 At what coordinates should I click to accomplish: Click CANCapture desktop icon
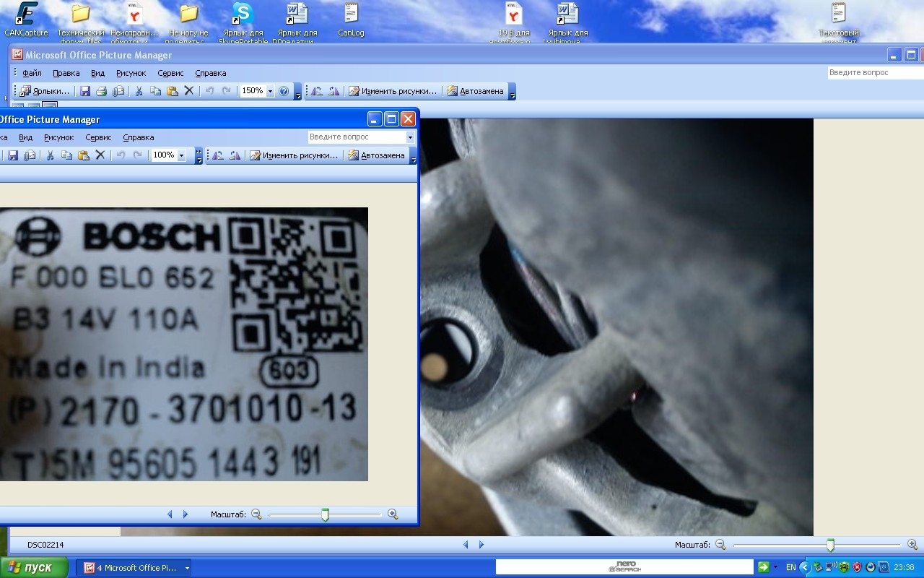26,20
